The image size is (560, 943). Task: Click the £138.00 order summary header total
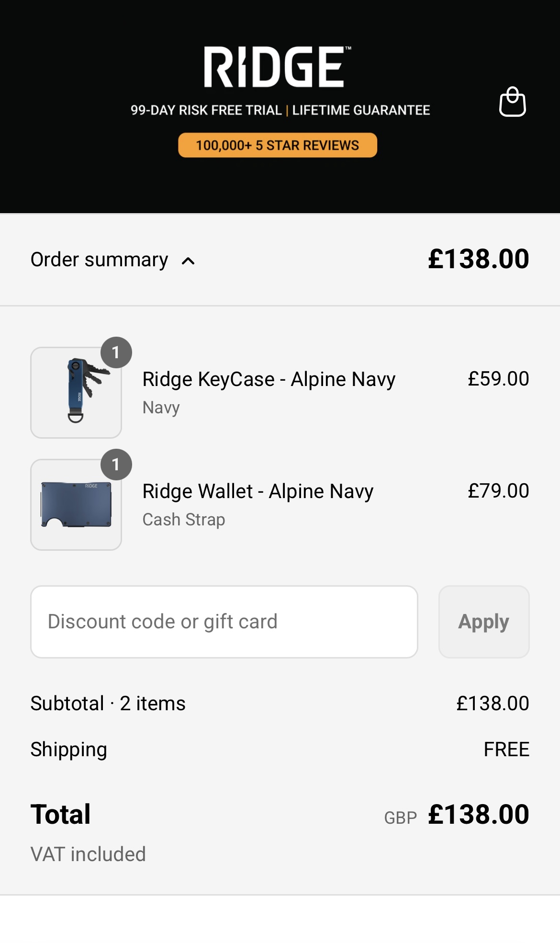(479, 259)
